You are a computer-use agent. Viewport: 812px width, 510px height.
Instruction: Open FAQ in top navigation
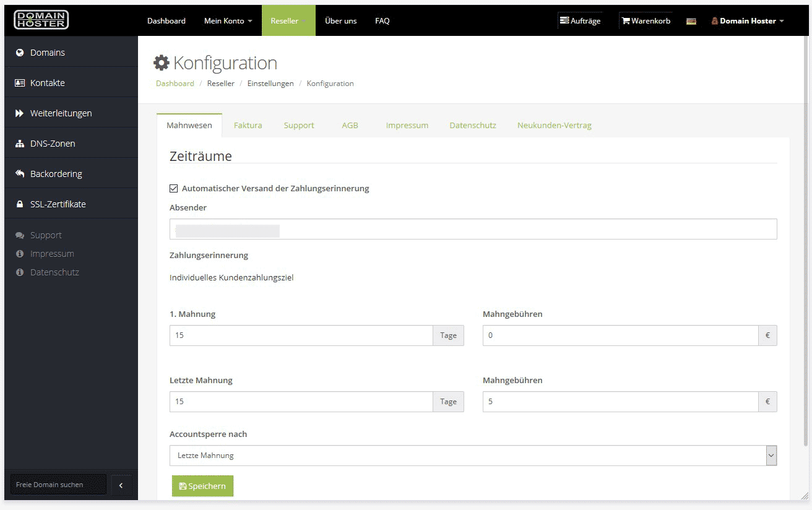coord(382,20)
